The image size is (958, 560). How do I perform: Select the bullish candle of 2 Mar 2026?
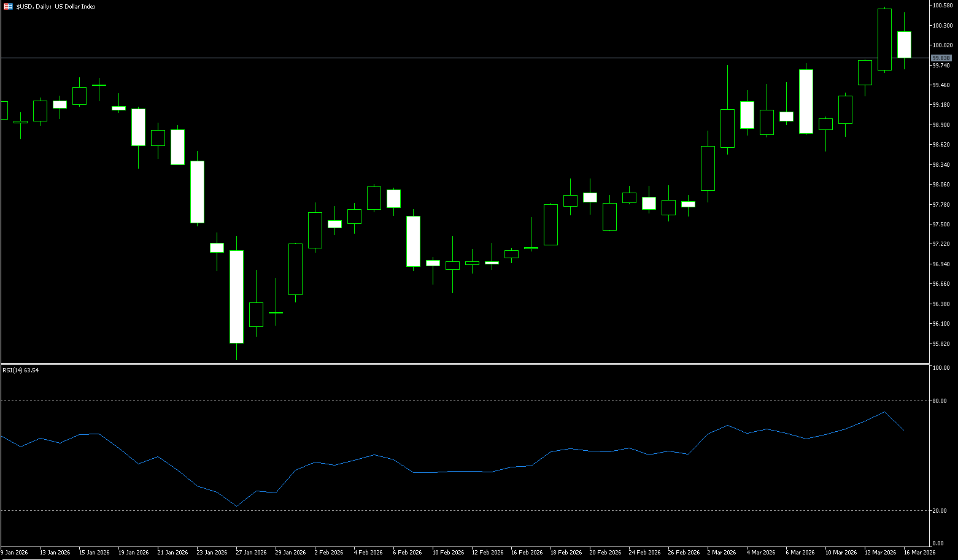pyautogui.click(x=708, y=168)
